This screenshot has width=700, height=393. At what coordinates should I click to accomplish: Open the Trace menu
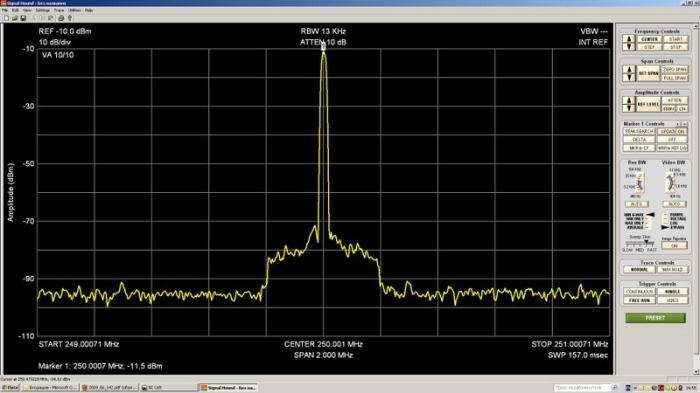pyautogui.click(x=59, y=10)
